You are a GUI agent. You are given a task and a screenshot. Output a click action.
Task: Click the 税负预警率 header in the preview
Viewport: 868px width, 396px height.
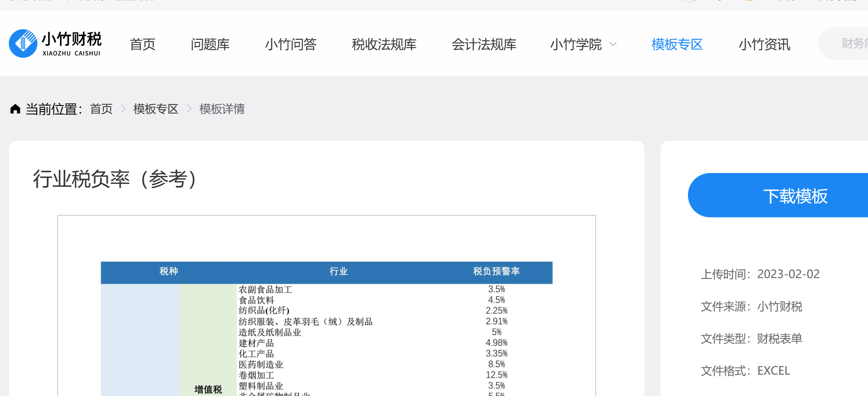pos(496,272)
